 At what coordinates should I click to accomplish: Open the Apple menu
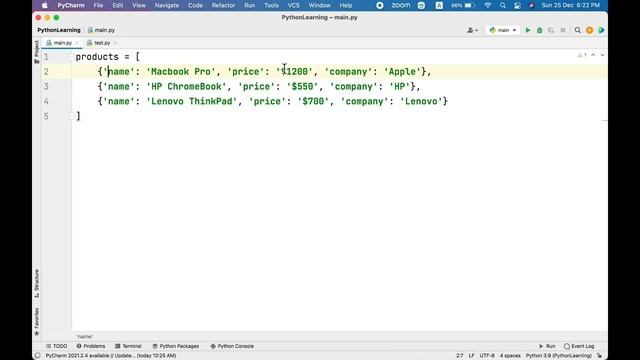[x=45, y=5]
